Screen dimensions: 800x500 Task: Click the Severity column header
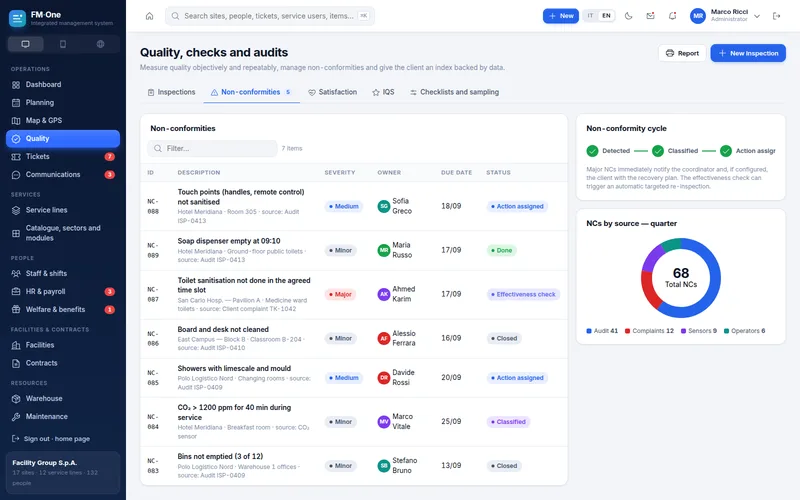(340, 173)
